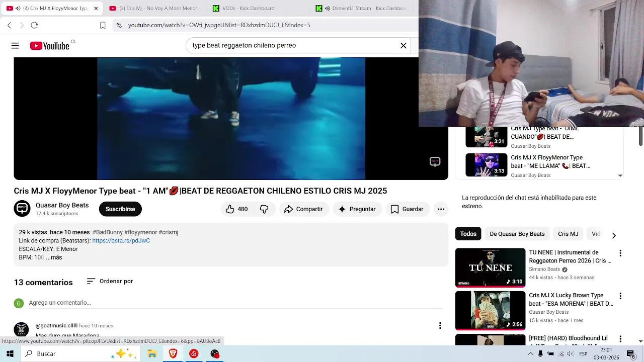This screenshot has width=644, height=362.
Task: Clear the search box text with X
Action: coord(404,45)
